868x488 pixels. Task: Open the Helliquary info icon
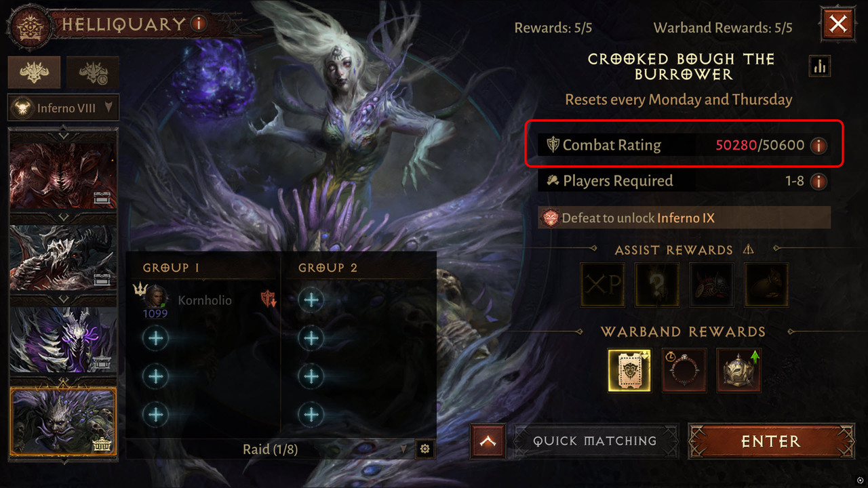point(198,24)
